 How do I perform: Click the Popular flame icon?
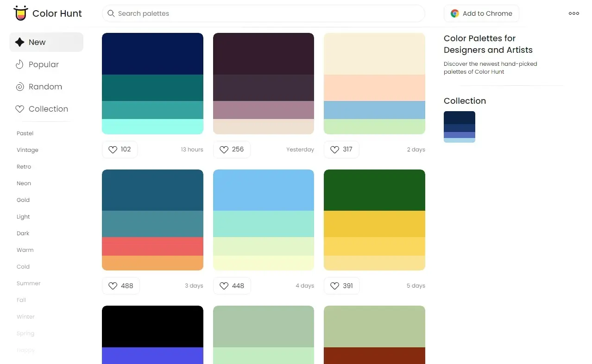[19, 64]
